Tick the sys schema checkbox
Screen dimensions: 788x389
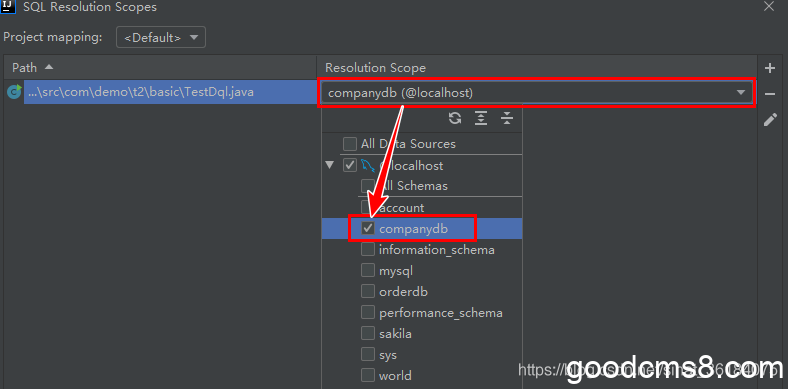point(368,354)
